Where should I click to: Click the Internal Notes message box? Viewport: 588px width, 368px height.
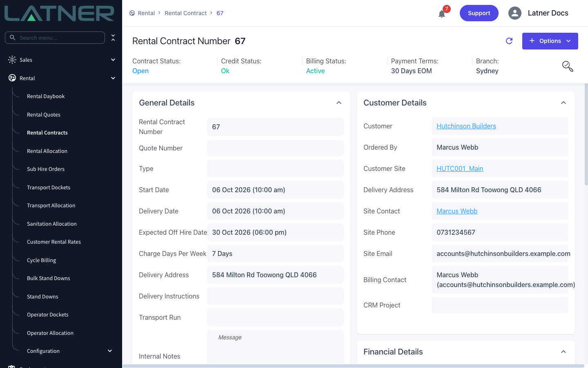tap(275, 347)
